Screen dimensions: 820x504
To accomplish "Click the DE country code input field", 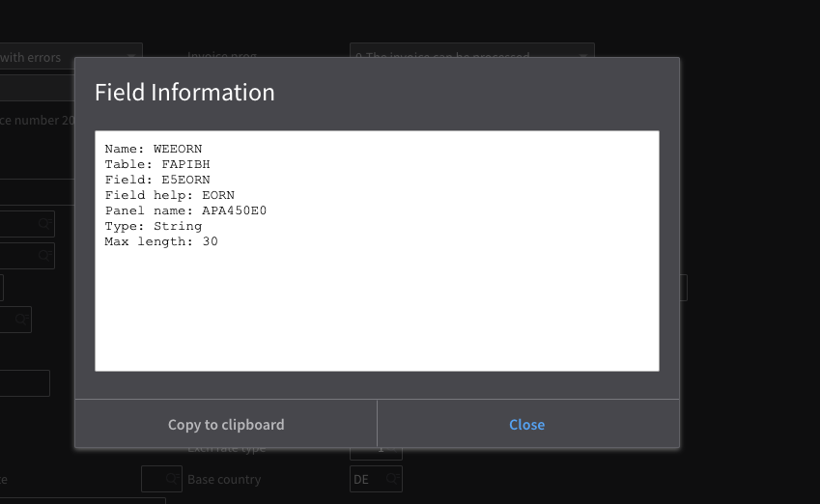I will pyautogui.click(x=365, y=479).
